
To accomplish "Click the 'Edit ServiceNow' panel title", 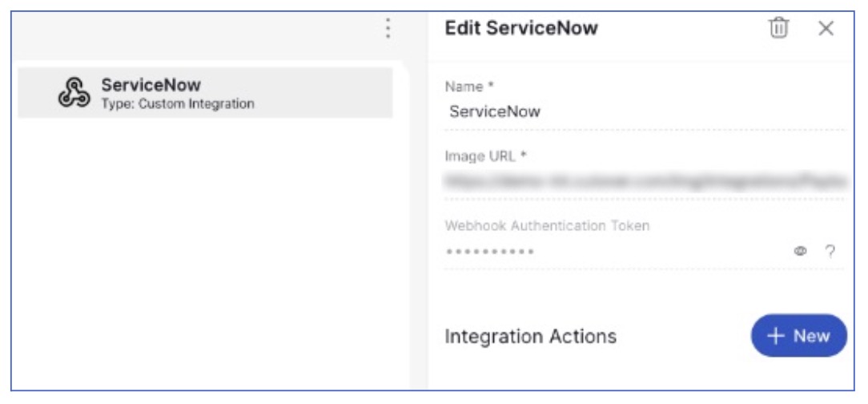I will (x=521, y=28).
